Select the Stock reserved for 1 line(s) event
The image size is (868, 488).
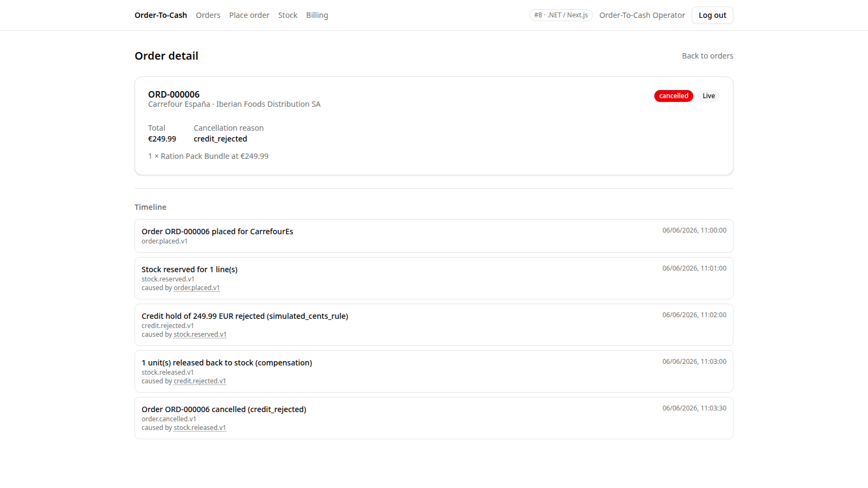434,278
